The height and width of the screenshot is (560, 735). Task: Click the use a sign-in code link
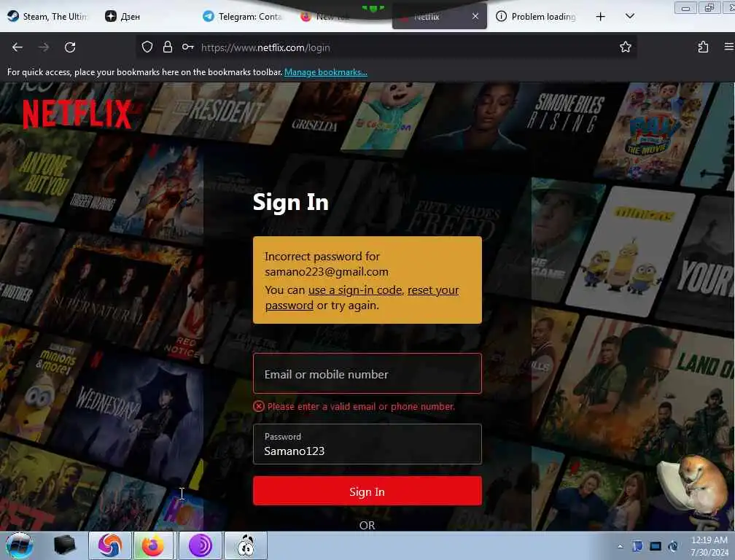point(355,290)
